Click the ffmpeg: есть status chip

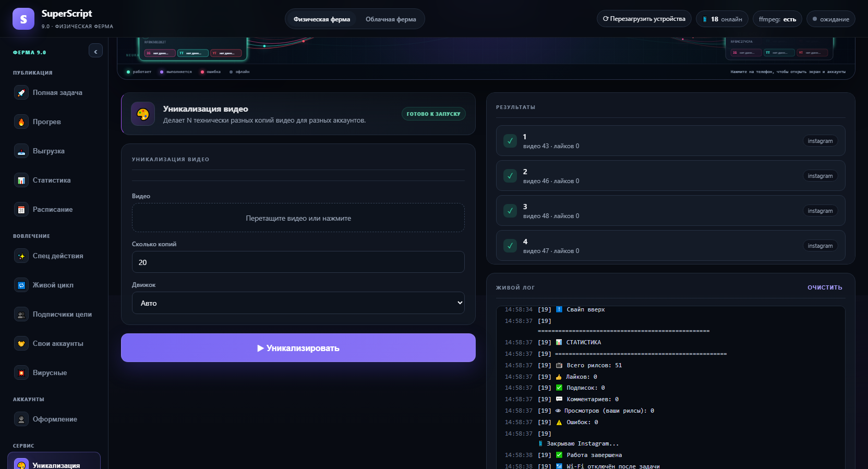(x=777, y=19)
